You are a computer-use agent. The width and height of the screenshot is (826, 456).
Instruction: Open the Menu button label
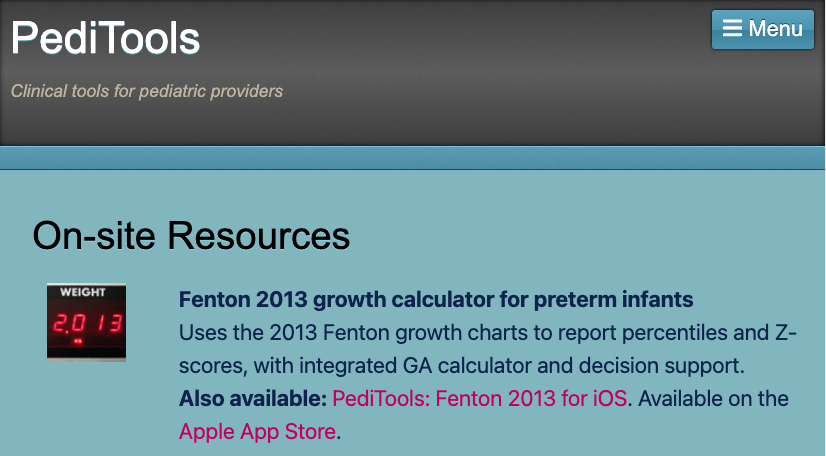pyautogui.click(x=776, y=29)
